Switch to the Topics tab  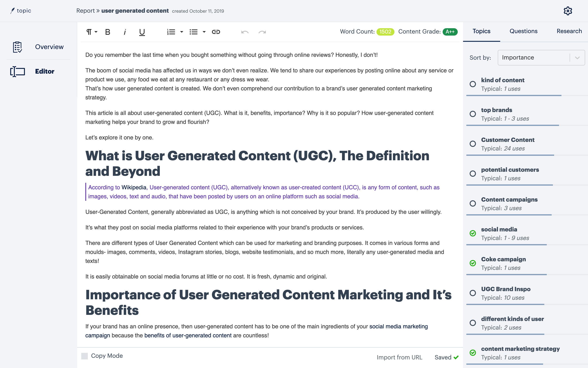coord(481,31)
